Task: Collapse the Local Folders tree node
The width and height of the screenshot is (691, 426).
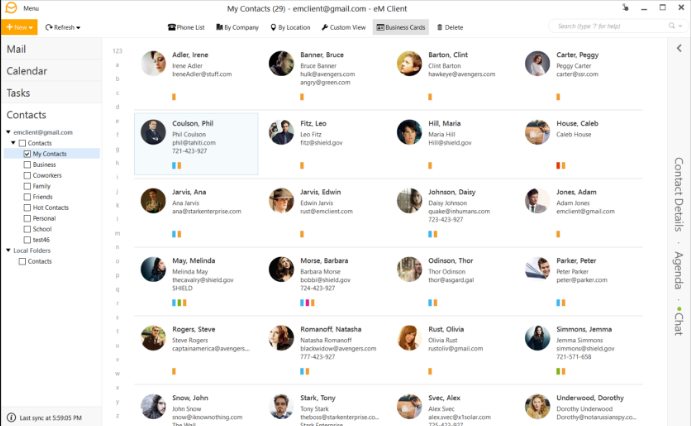Action: [8, 250]
